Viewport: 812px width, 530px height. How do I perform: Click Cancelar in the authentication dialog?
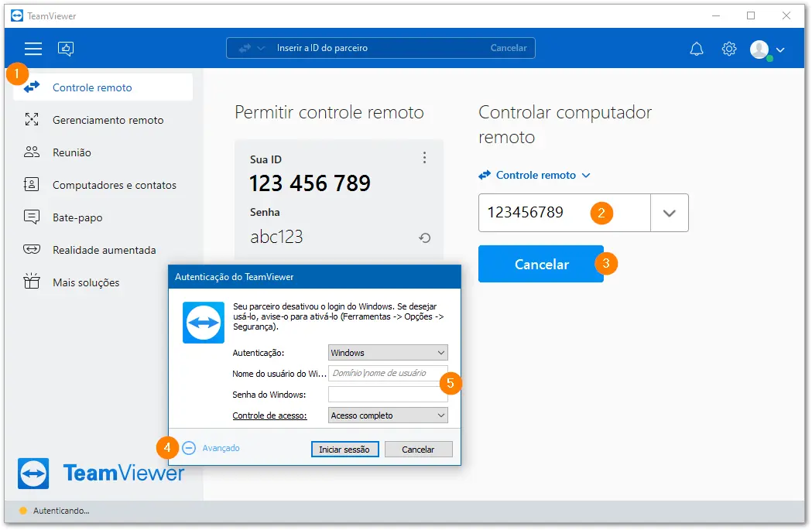(419, 450)
